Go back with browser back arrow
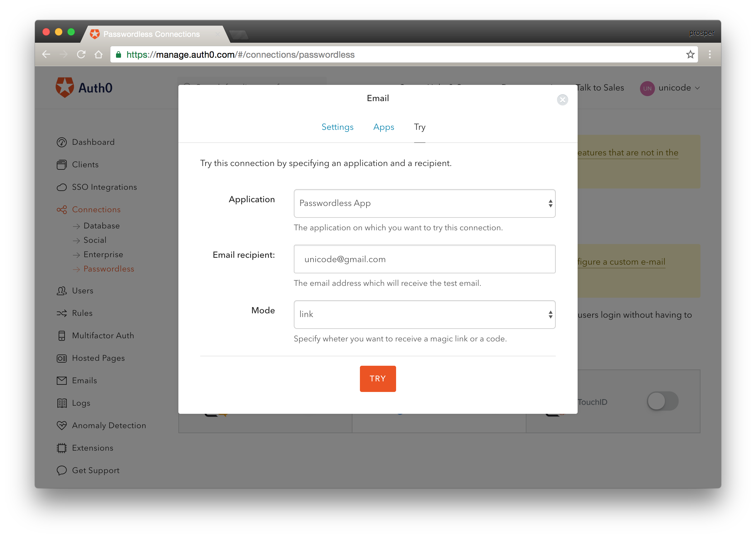The image size is (756, 538). click(x=46, y=54)
